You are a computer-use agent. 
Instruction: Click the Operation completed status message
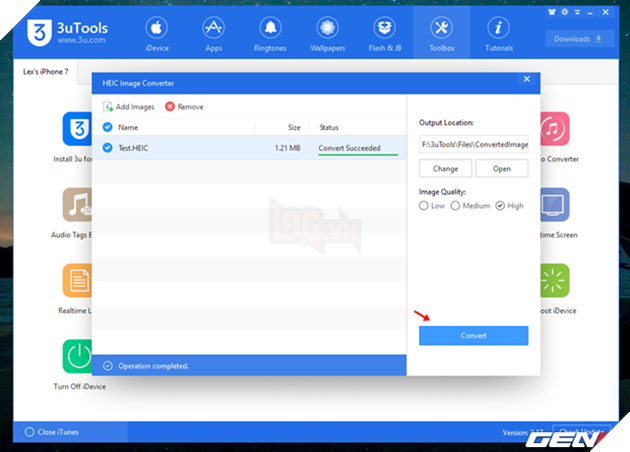click(x=153, y=366)
